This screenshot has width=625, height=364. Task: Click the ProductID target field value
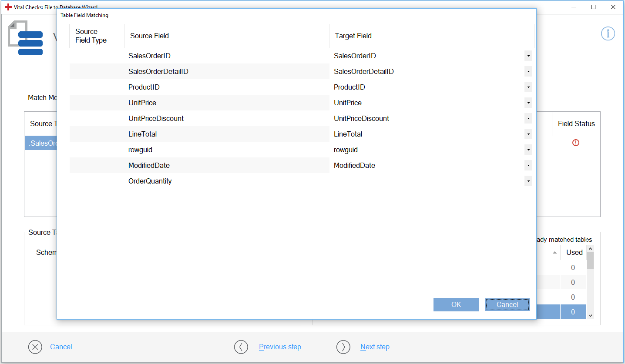pos(349,87)
